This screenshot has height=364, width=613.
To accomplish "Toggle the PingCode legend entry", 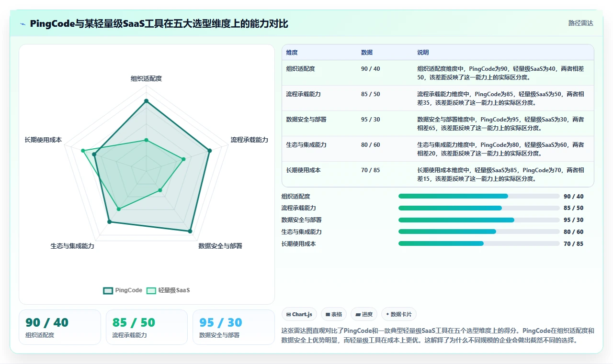I will (x=123, y=290).
